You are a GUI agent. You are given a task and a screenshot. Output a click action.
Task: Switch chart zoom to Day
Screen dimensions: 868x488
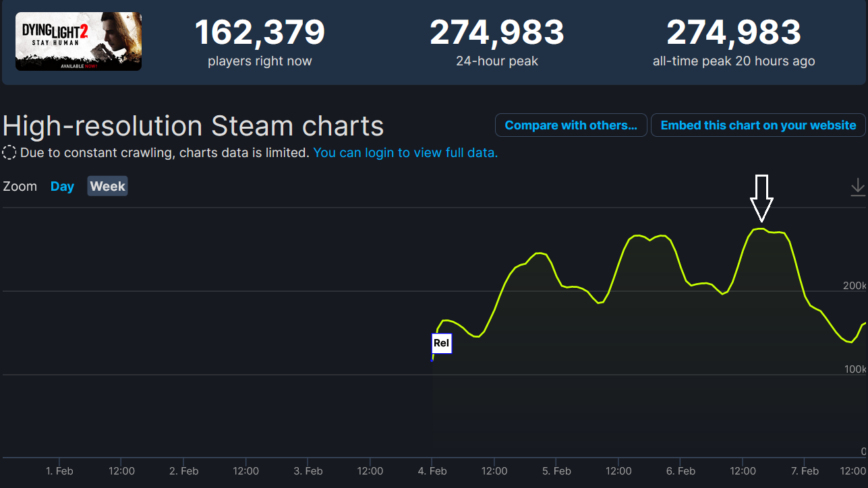point(62,186)
